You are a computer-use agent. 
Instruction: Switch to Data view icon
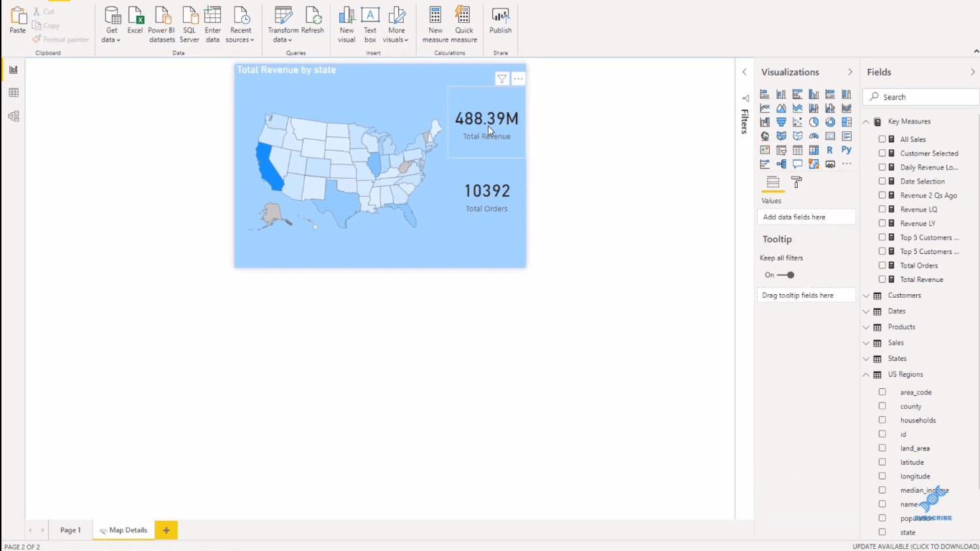coord(13,93)
